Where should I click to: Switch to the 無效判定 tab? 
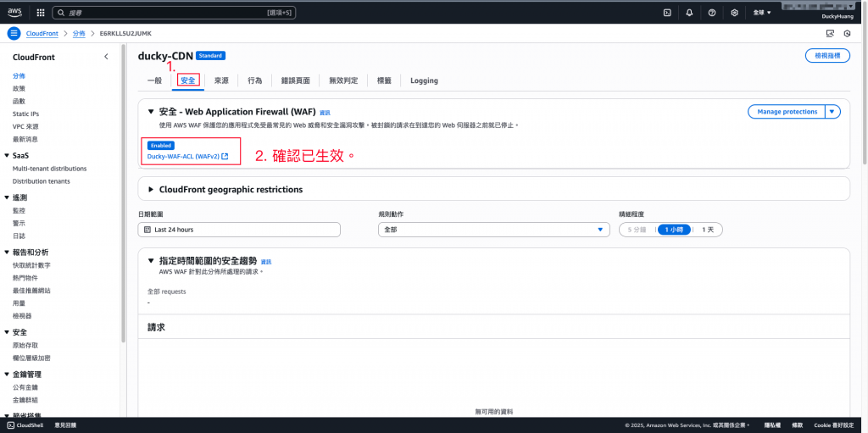(x=343, y=80)
